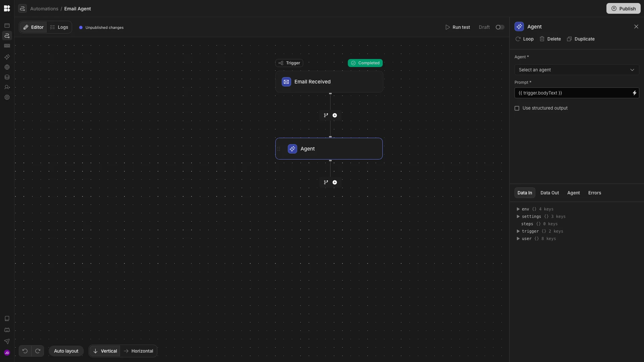The width and height of the screenshot is (644, 362).
Task: Toggle the Draft switch in the toolbar
Action: coord(499,27)
